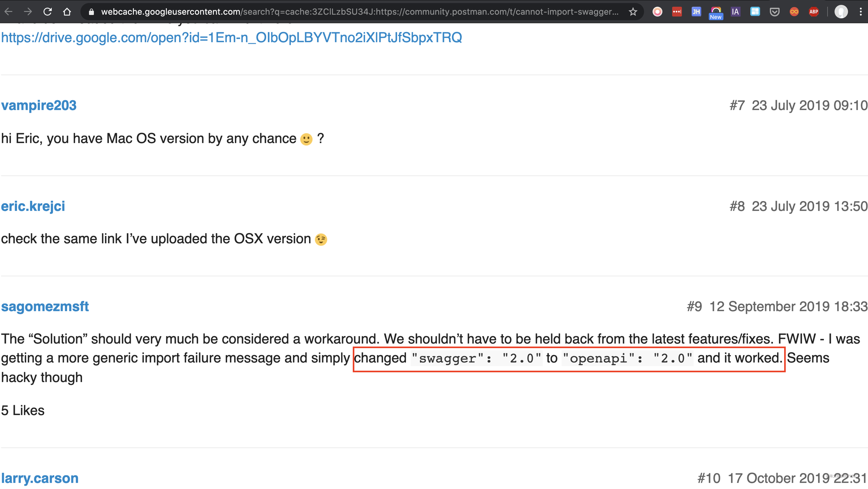
Task: Bookmark this page via the star icon
Action: [x=633, y=11]
